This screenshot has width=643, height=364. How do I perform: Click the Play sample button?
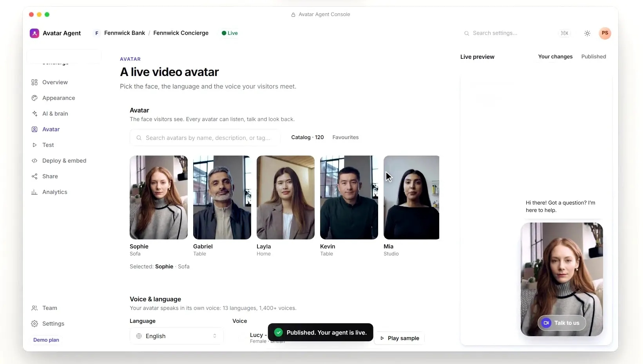(400, 338)
